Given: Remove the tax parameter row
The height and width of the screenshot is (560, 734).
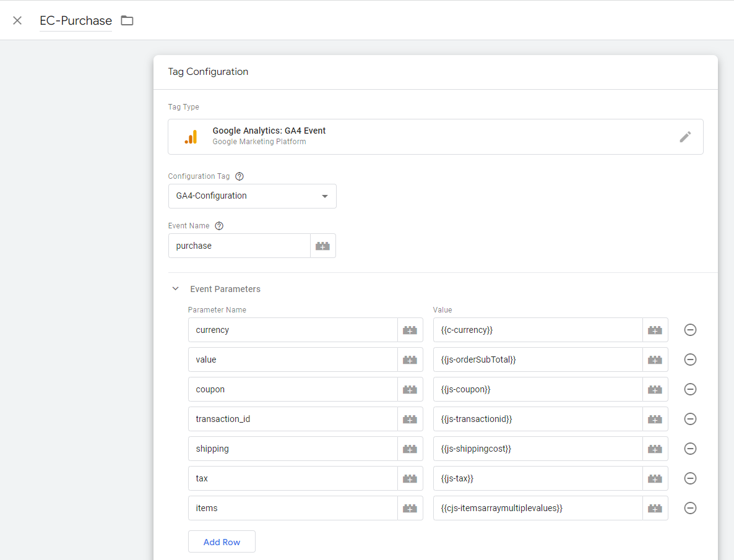Looking at the screenshot, I should tap(690, 478).
